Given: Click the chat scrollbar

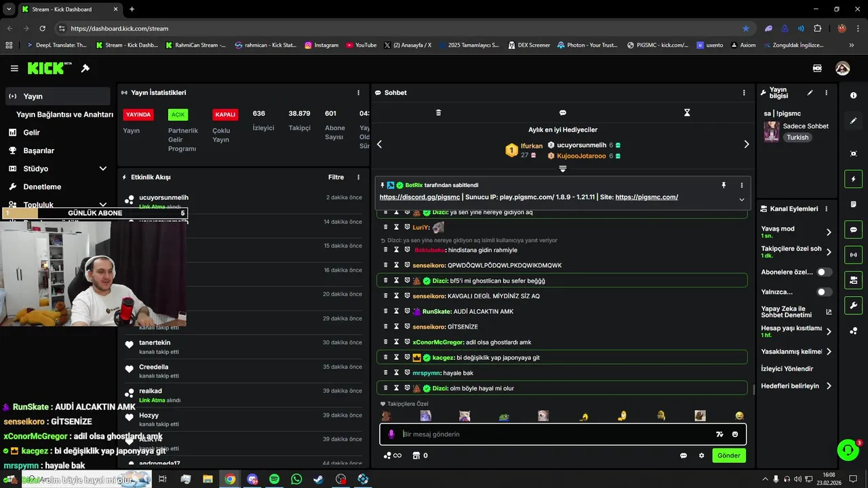Looking at the screenshot, I should tap(753, 390).
